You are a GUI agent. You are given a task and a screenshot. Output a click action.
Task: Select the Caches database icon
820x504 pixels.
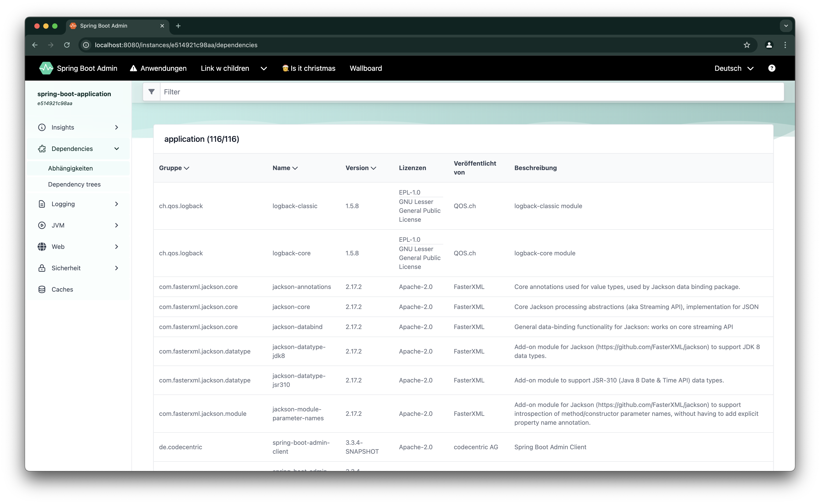click(42, 289)
